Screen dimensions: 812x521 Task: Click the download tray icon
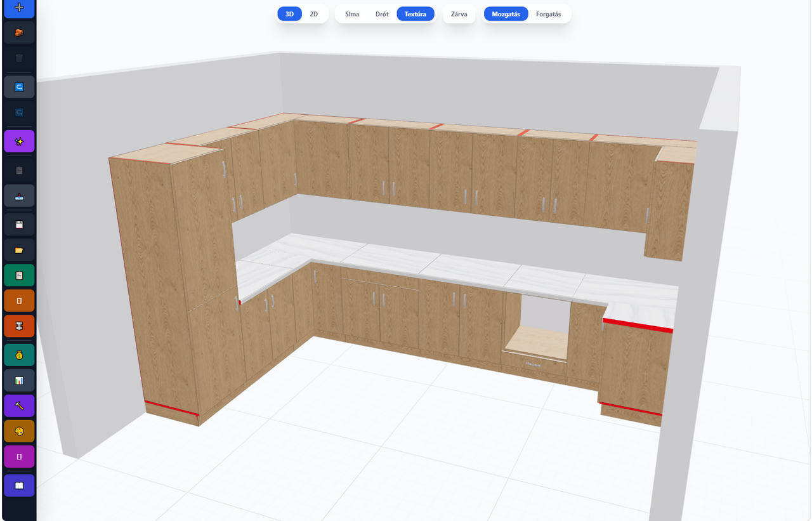tap(19, 195)
